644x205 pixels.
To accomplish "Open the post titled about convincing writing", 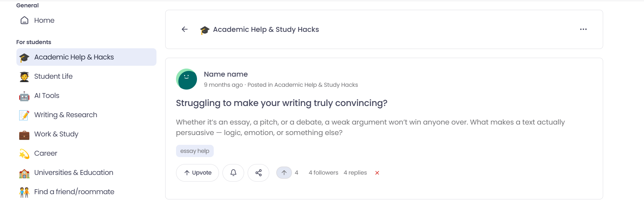I will click(x=281, y=103).
